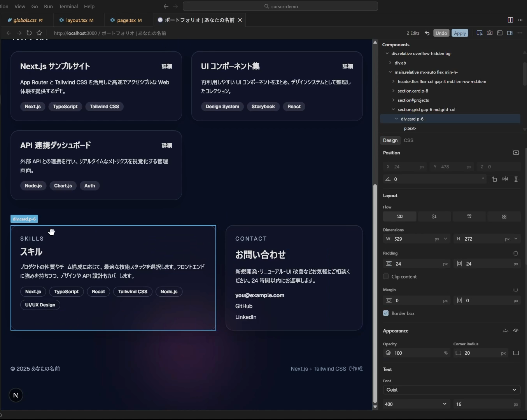Open the Geist font dropdown

(451, 390)
